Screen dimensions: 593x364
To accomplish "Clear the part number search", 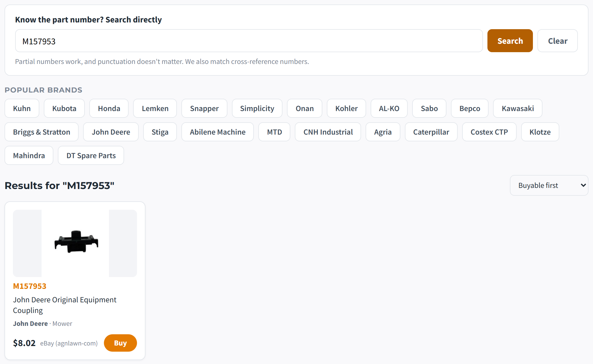I will [557, 41].
